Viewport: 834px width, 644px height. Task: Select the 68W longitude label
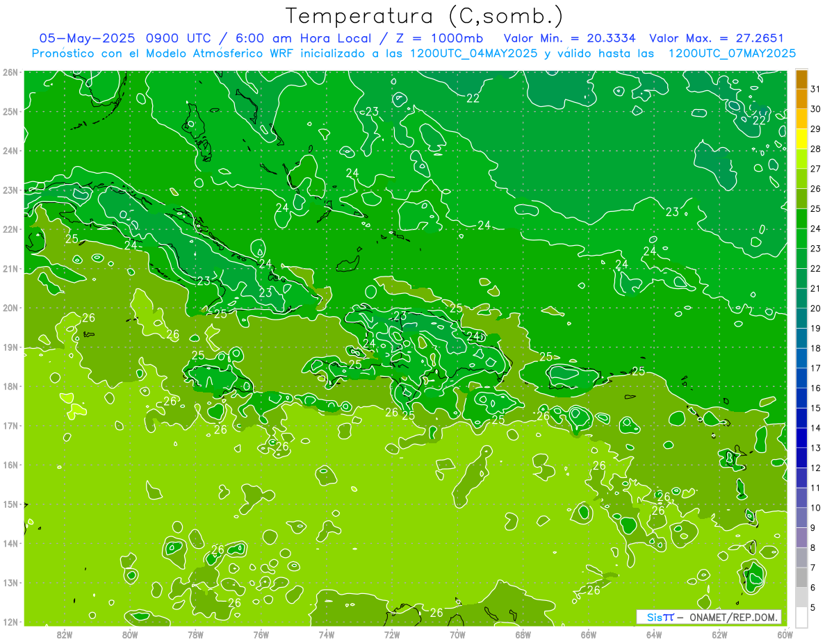523,634
